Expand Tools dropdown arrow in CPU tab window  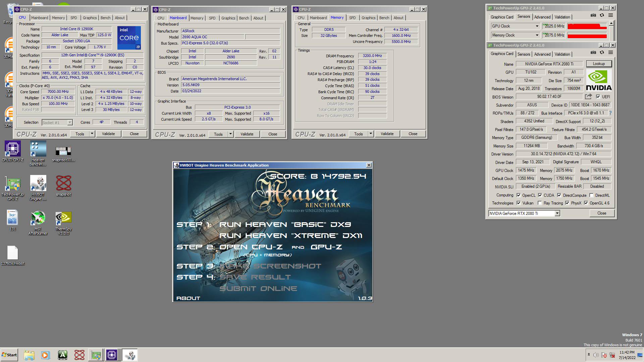tap(92, 134)
